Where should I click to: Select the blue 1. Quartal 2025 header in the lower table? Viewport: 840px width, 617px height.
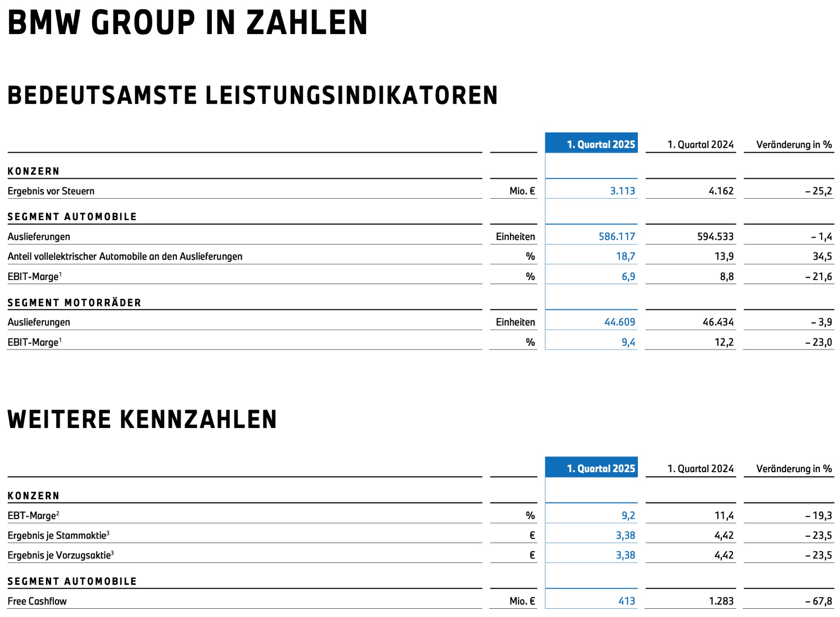coord(600,469)
